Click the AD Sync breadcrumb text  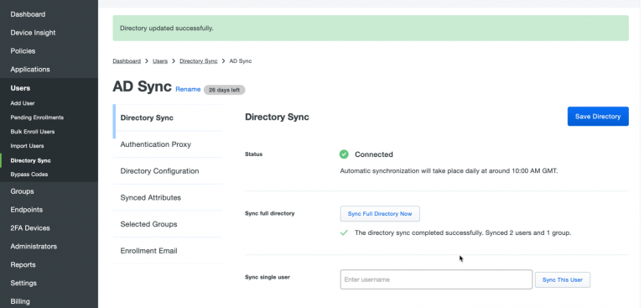point(241,61)
